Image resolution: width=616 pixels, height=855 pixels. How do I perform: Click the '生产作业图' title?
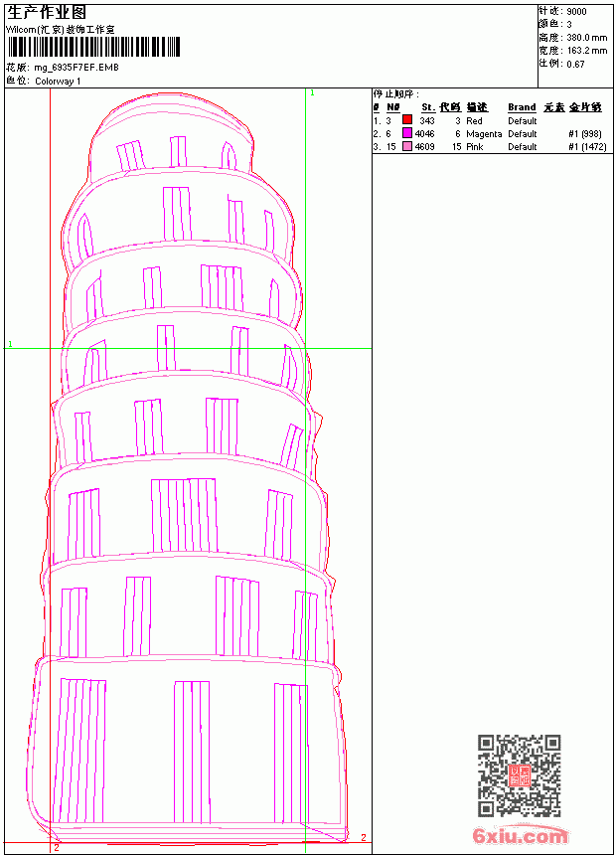[47, 13]
